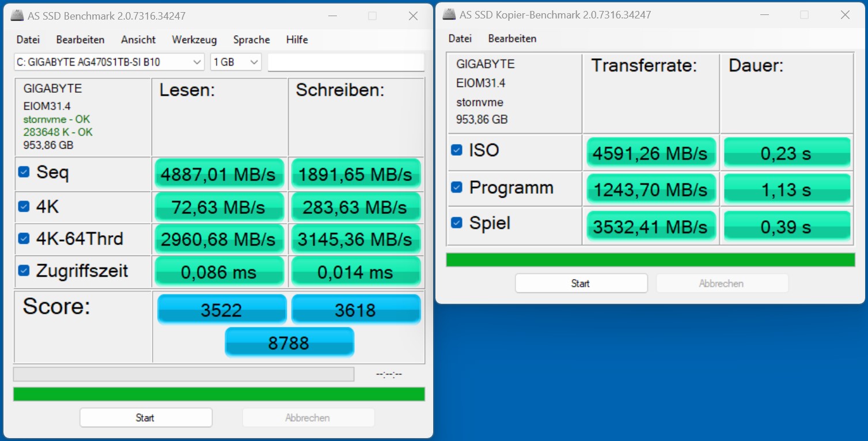The height and width of the screenshot is (441, 868).
Task: Toggle the Spiel copy test checkbox
Action: click(456, 223)
